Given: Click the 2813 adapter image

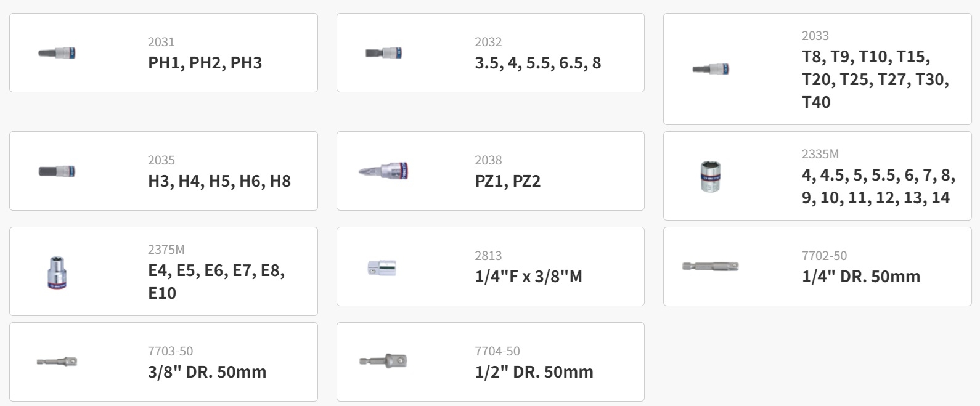Looking at the screenshot, I should [382, 267].
